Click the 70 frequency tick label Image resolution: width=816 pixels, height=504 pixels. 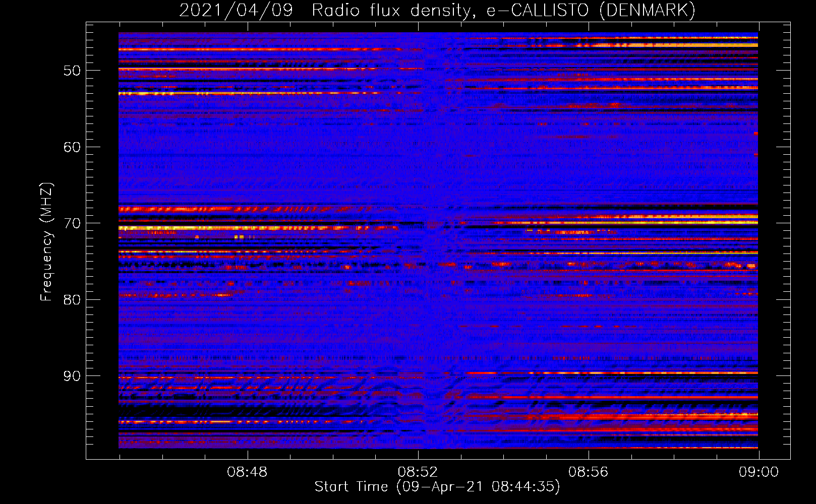(x=72, y=223)
